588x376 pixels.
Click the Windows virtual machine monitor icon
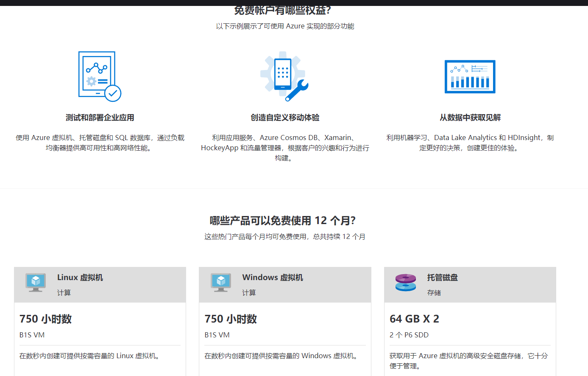coord(221,283)
